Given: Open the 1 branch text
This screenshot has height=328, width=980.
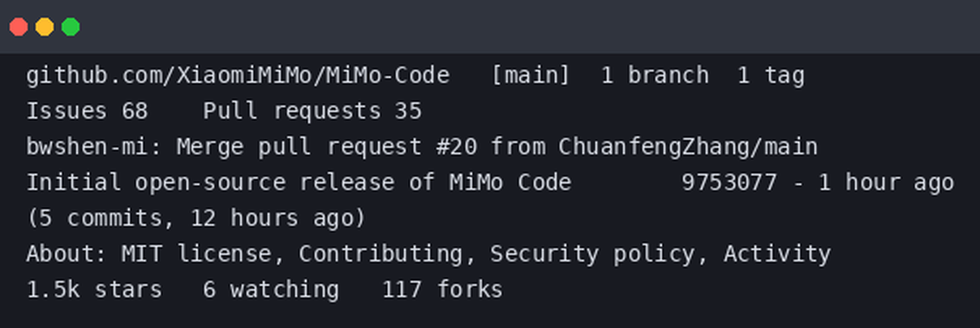Looking at the screenshot, I should (x=654, y=76).
